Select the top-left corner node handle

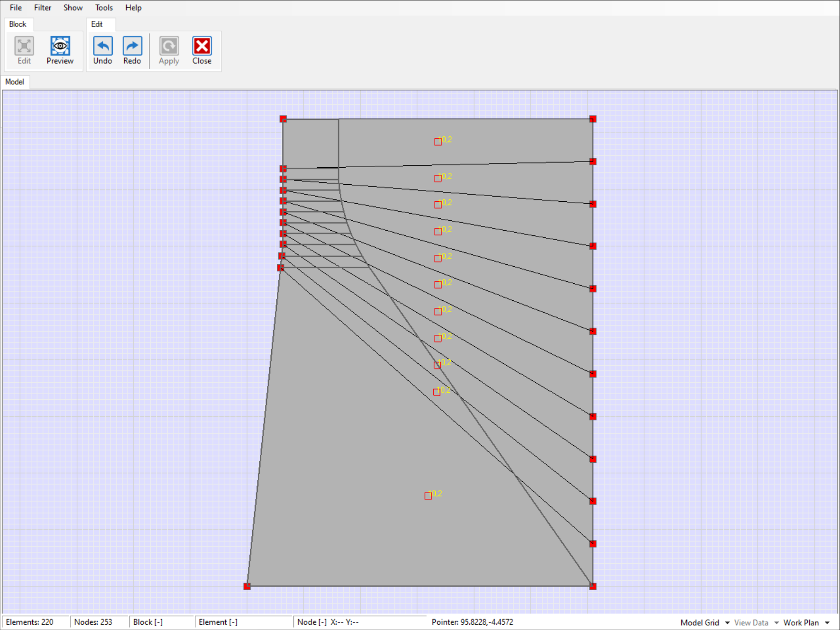(283, 119)
